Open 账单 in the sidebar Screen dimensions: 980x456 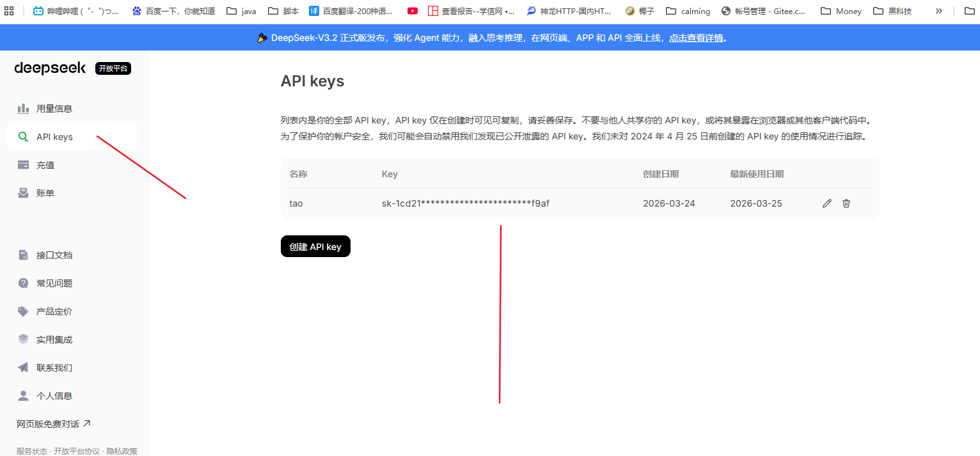pos(72,193)
